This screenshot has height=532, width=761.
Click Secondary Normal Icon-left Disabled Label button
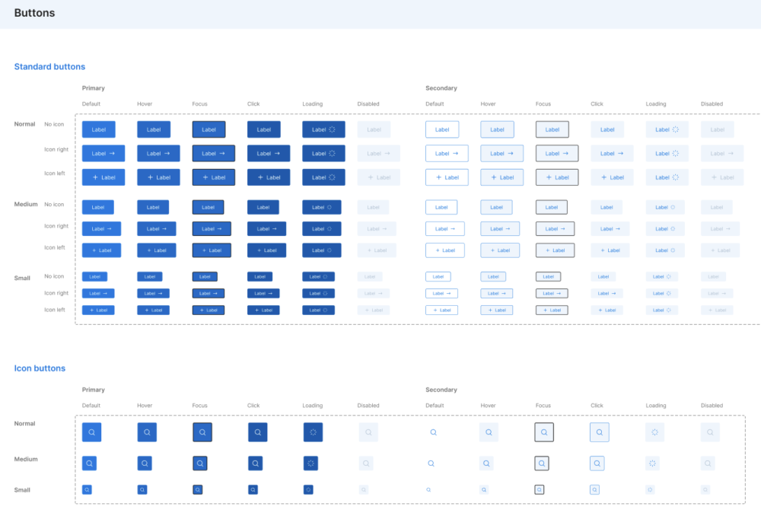point(722,177)
